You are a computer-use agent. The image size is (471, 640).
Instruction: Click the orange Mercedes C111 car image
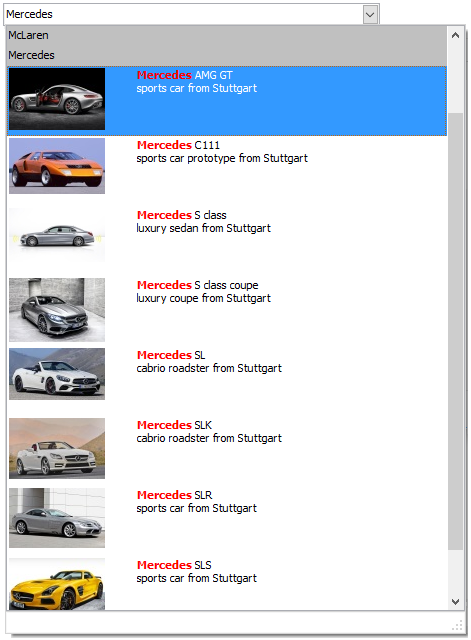(57, 166)
